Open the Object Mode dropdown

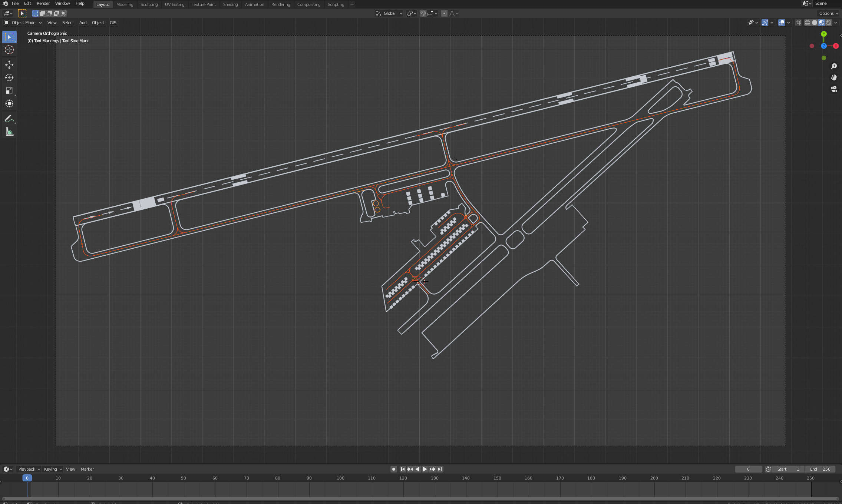[x=23, y=23]
